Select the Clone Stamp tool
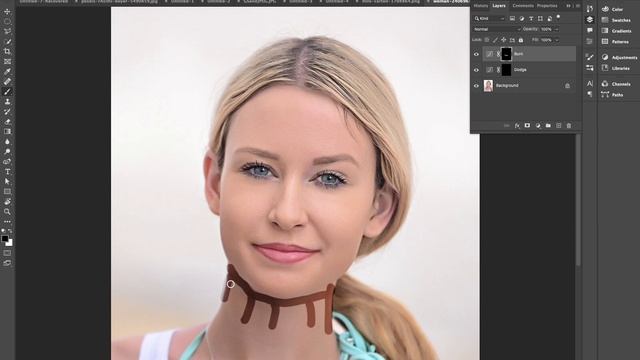640x360 pixels. [7, 101]
